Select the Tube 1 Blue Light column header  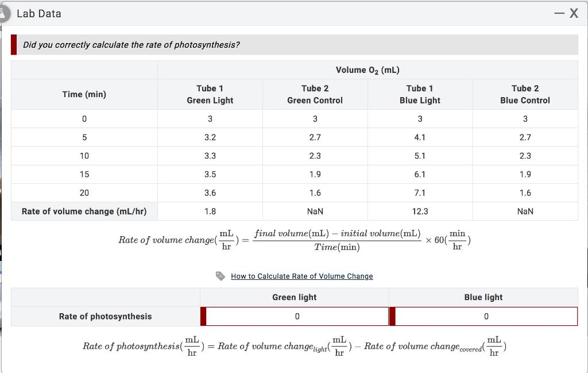pyautogui.click(x=420, y=94)
